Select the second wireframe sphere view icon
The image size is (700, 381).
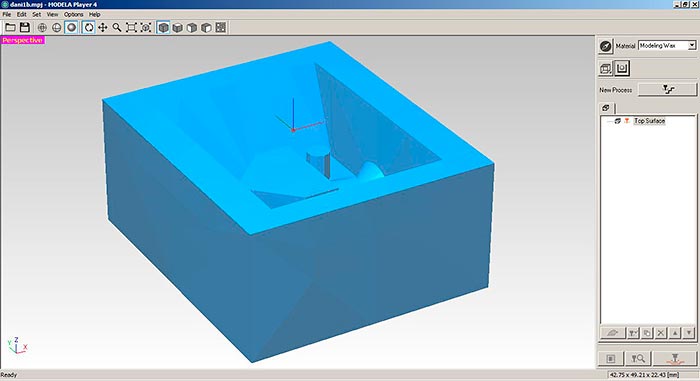click(57, 28)
